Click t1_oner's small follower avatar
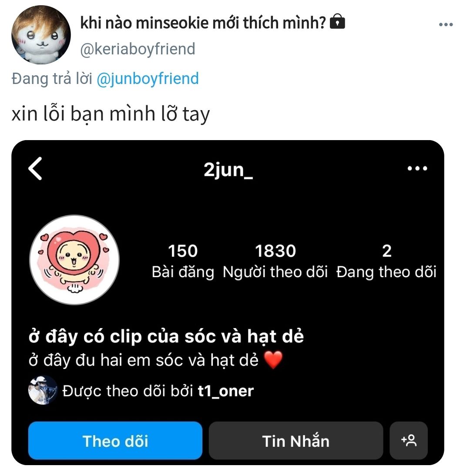The width and height of the screenshot is (470, 476). pos(43,390)
